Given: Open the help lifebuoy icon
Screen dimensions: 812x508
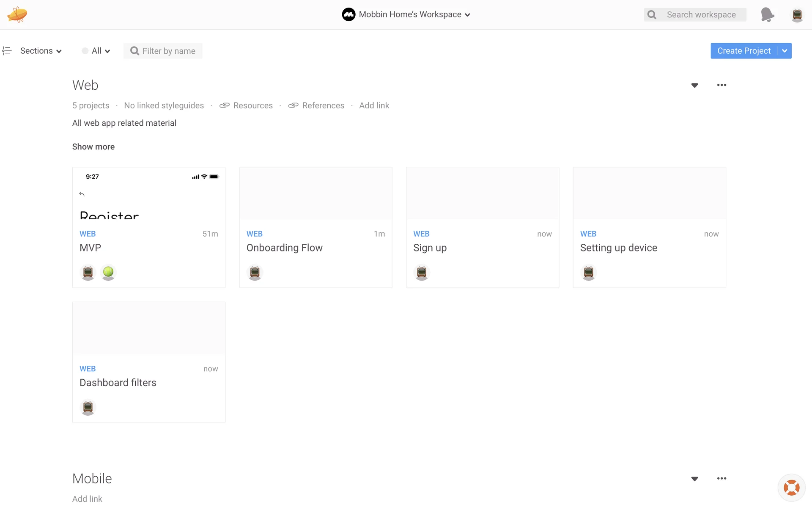Looking at the screenshot, I should pyautogui.click(x=791, y=488).
